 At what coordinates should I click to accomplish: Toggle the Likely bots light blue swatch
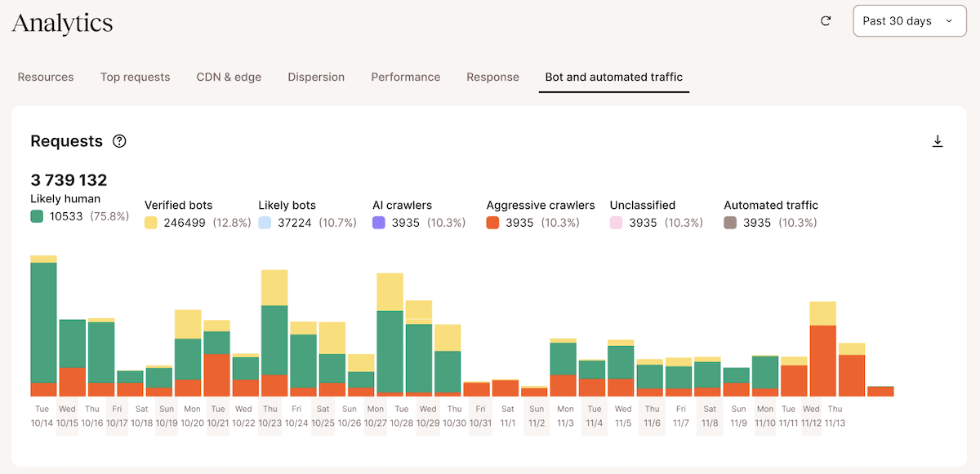(x=265, y=223)
